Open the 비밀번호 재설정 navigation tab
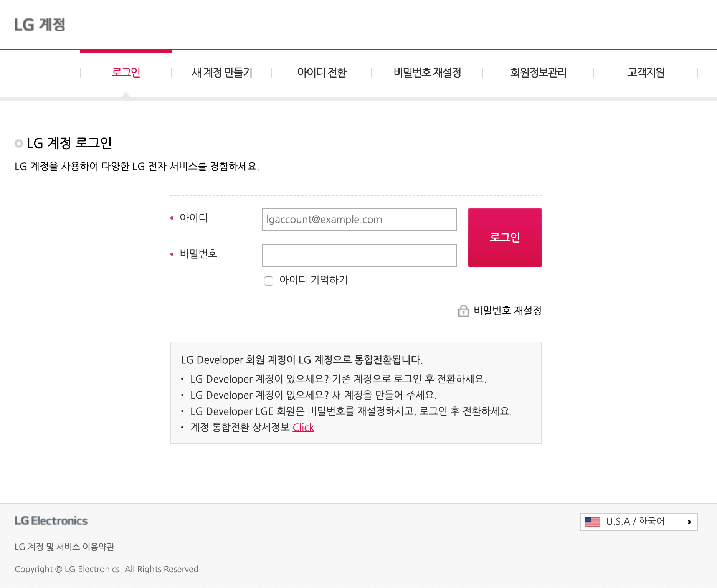 click(427, 72)
